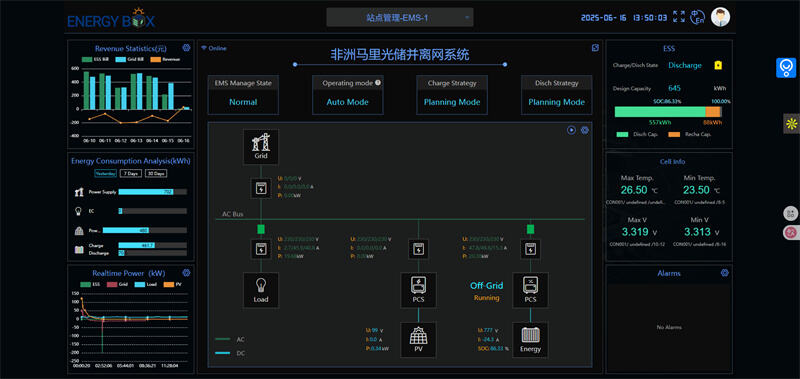This screenshot has width=800, height=379.
Task: Open the user avatar profile
Action: pyautogui.click(x=720, y=16)
